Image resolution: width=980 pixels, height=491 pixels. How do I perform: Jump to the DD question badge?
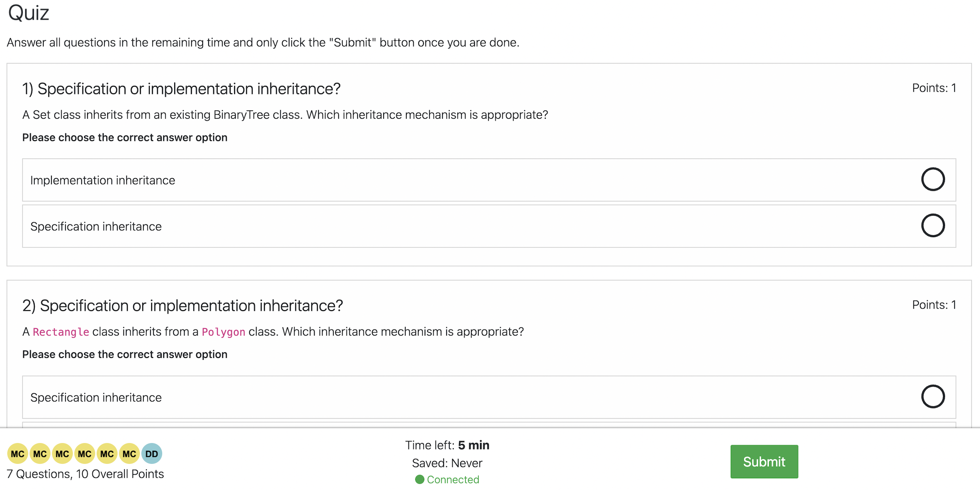click(152, 453)
